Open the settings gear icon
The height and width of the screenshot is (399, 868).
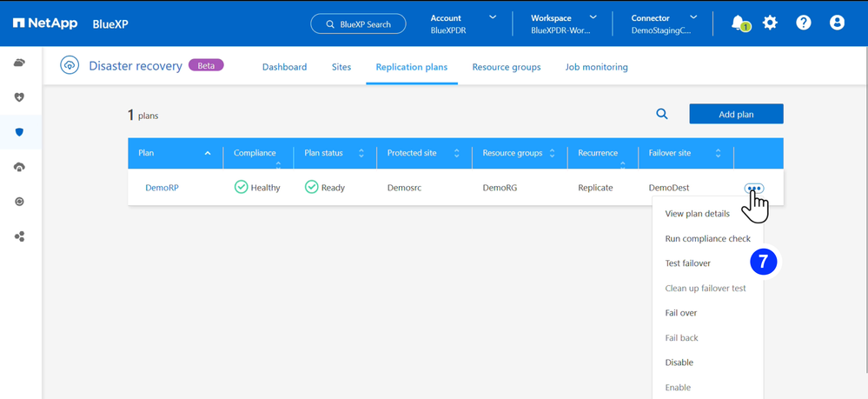770,23
